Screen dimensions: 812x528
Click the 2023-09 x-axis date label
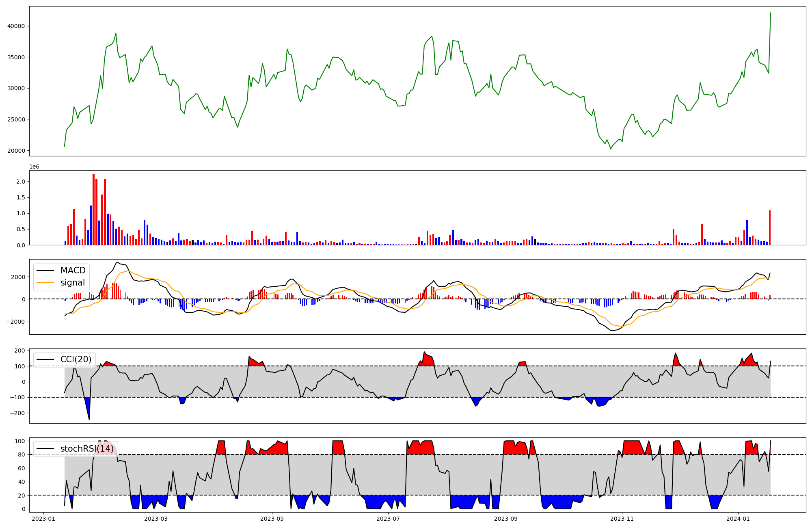[x=506, y=519]
